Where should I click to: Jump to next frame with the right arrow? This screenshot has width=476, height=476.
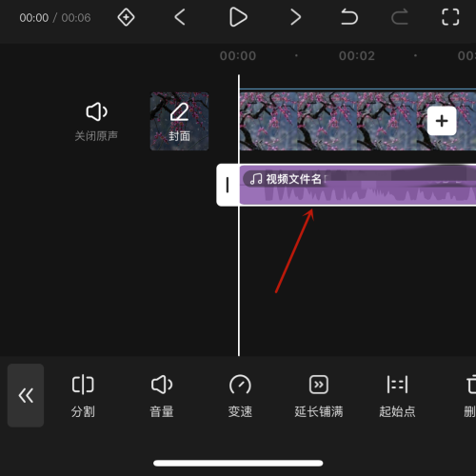[295, 17]
